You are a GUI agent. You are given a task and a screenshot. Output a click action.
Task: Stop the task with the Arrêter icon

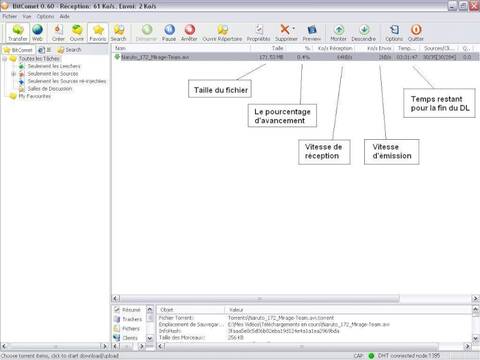[x=189, y=33]
